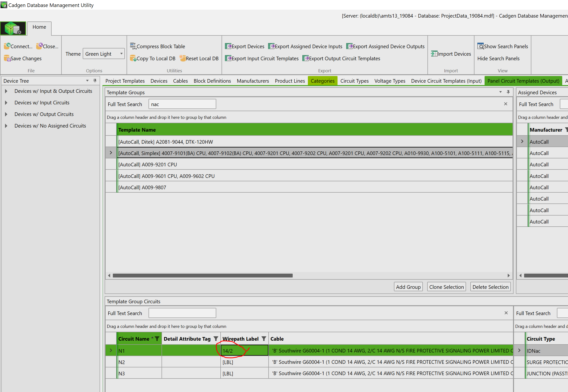Clear the Template Group Circuits search with X
568x392 pixels.
point(506,313)
